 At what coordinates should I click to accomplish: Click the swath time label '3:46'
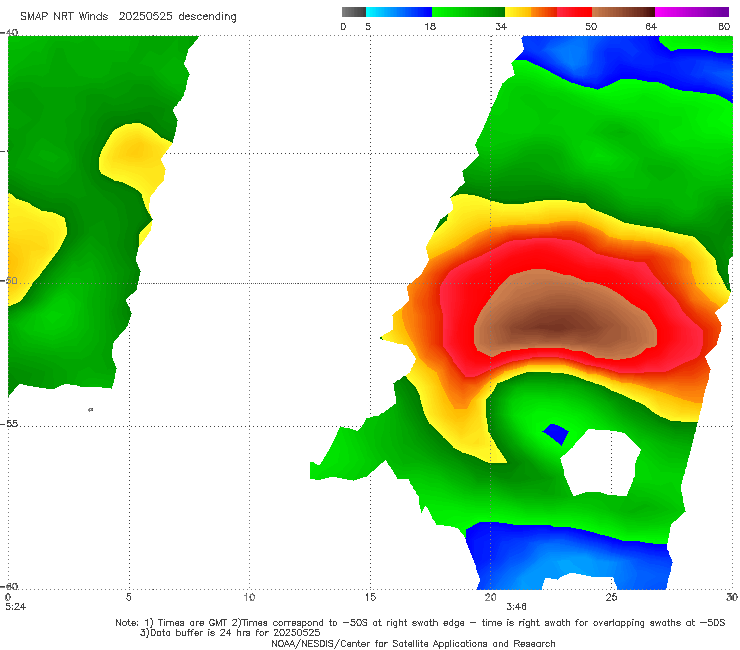point(516,607)
